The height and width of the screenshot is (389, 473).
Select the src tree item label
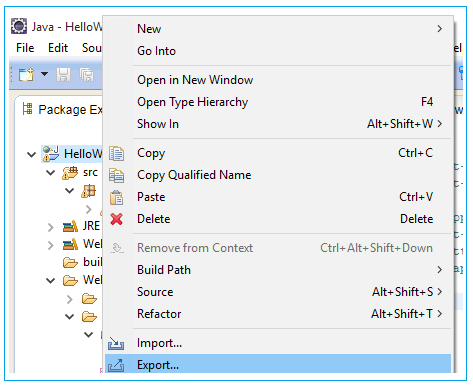[90, 173]
